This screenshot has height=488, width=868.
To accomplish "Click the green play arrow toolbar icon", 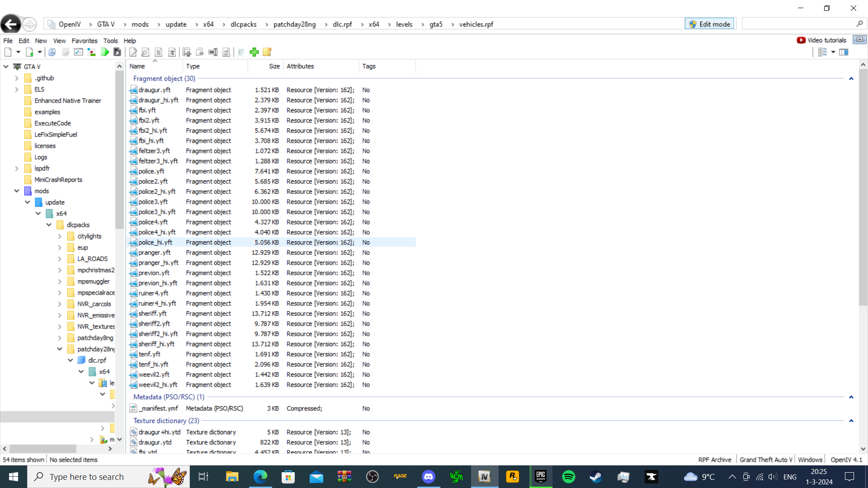I will tap(105, 52).
